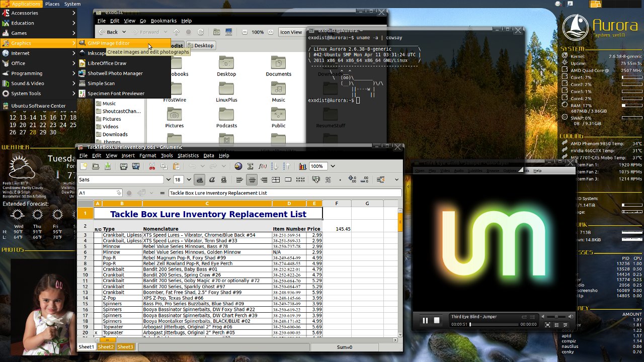Click the Computer icon in file manager toolbar

point(228,32)
